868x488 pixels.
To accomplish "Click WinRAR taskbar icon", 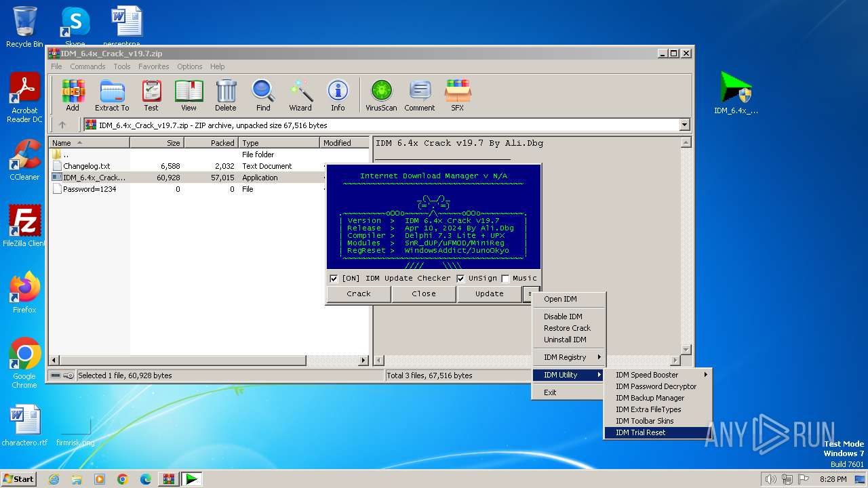I will 168,479.
